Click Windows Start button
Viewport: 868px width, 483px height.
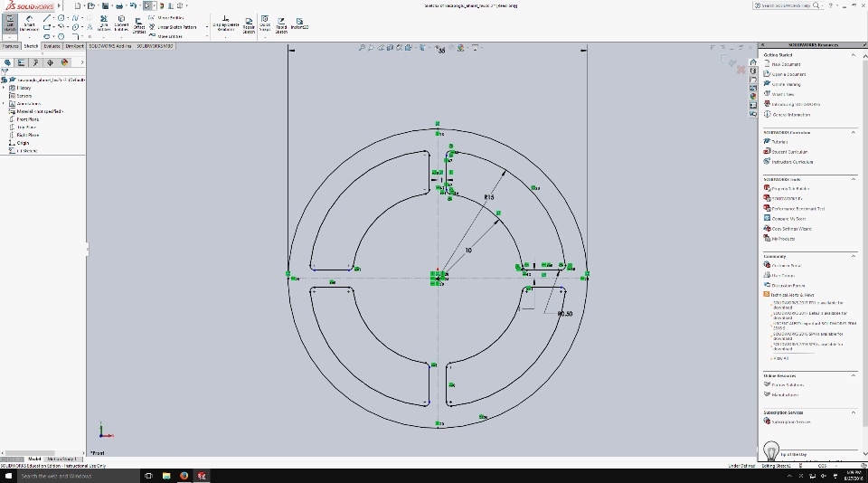pos(8,476)
